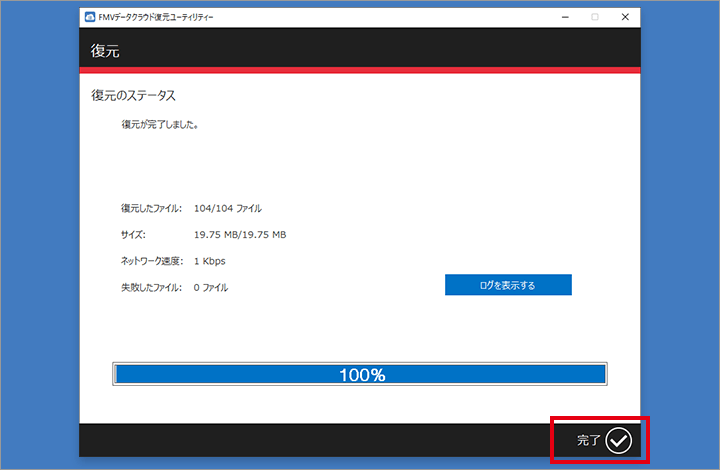The image size is (720, 470).
Task: Click the 復元が完了しました message
Action: pyautogui.click(x=159, y=126)
